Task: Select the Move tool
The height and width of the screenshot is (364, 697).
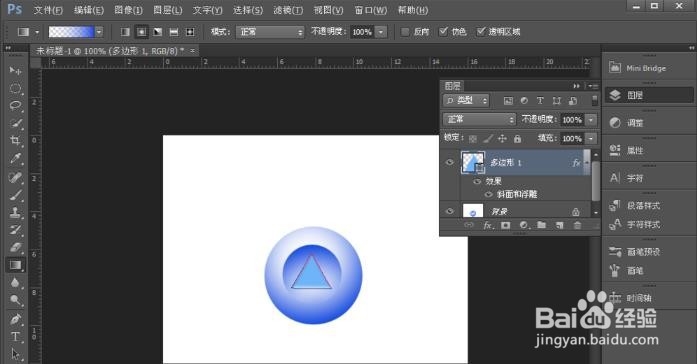Action: tap(15, 70)
